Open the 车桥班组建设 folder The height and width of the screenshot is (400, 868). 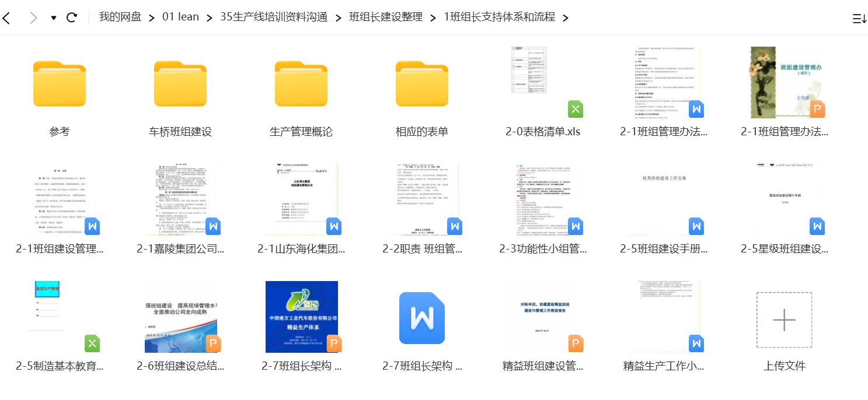pos(180,83)
